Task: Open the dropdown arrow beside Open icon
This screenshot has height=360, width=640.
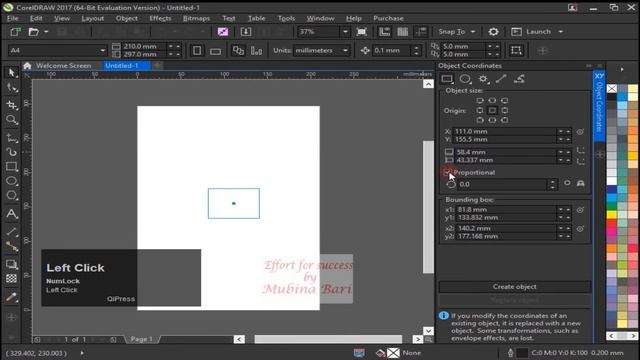Action: click(46, 31)
